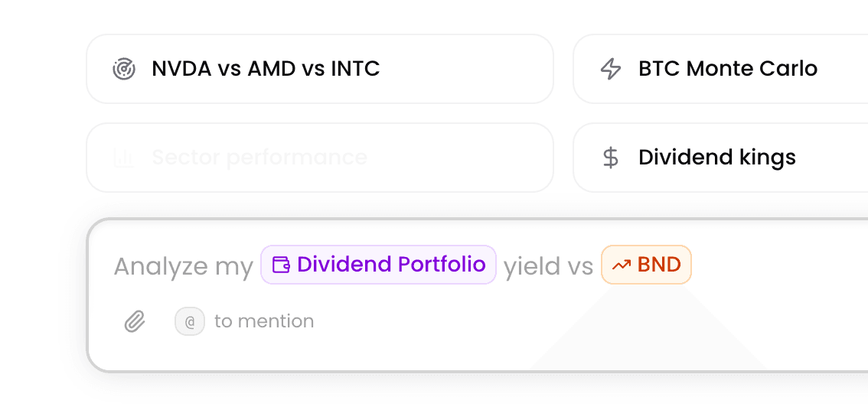Click the lightning bolt icon beside BTC Monte Carlo
868x410 pixels.
[611, 69]
